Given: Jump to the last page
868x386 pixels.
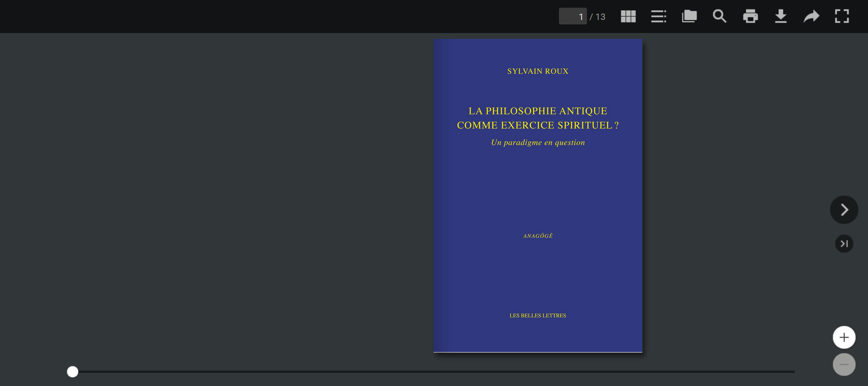Looking at the screenshot, I should coord(844,244).
